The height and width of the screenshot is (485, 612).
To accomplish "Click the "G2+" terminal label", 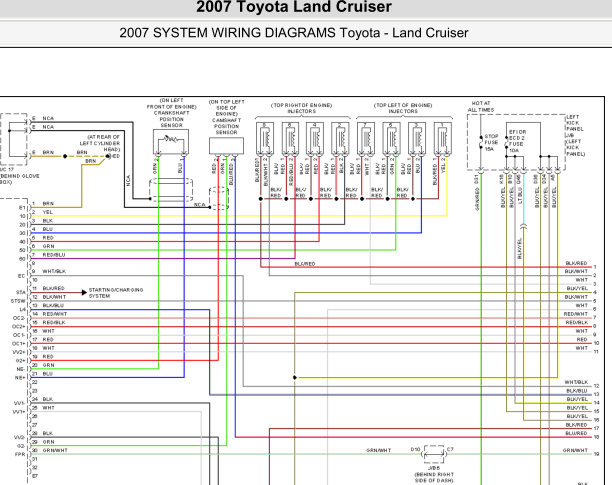I will (x=21, y=361).
